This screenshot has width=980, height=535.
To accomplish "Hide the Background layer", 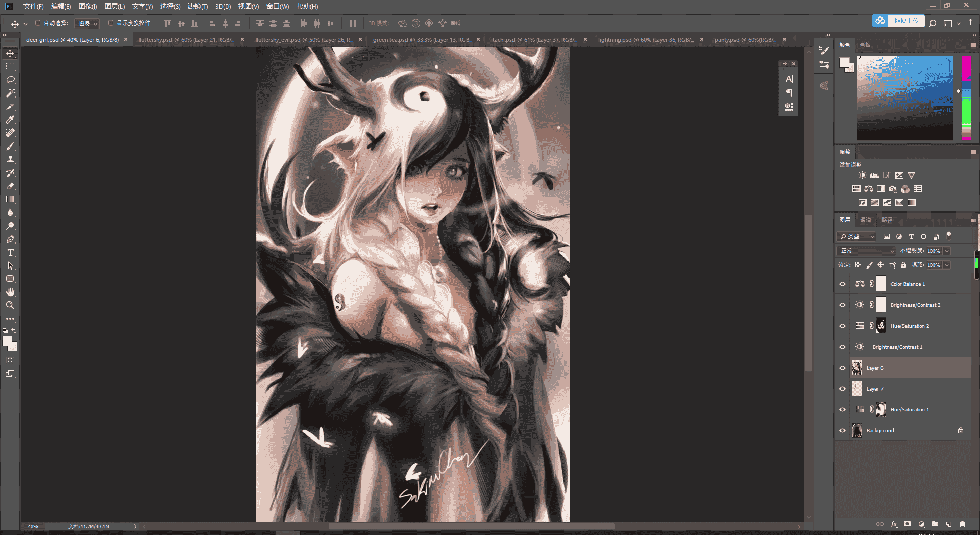I will [843, 431].
